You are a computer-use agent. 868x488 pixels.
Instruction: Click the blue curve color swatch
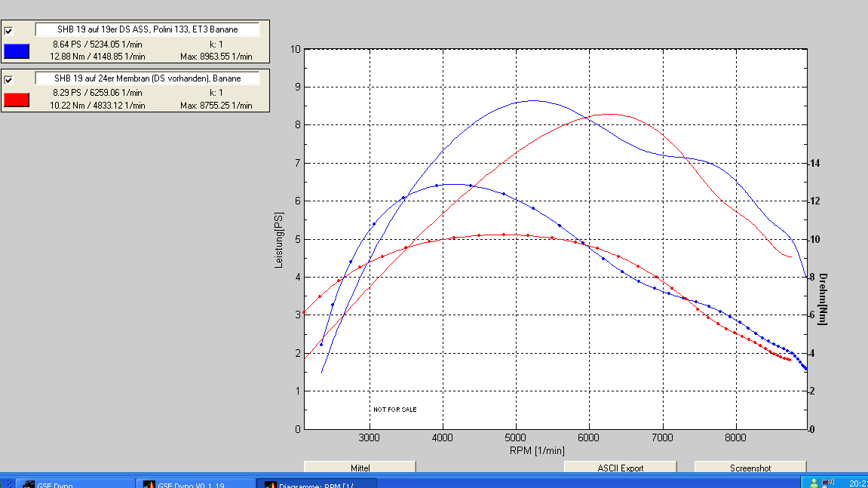17,51
